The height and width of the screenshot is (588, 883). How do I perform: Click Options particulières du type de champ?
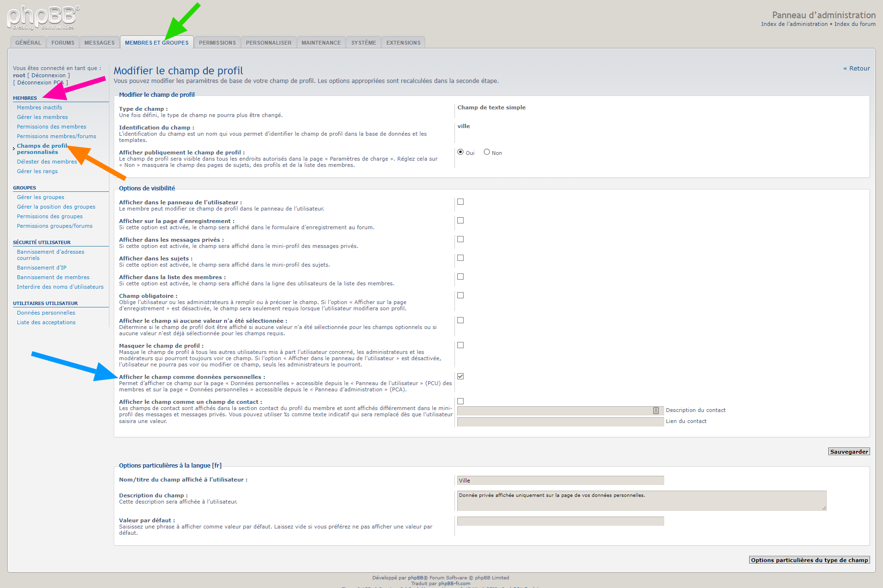coord(809,560)
